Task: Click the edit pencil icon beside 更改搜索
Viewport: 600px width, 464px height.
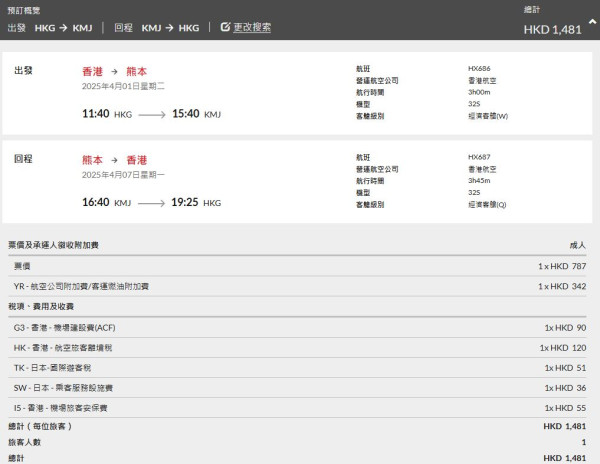Action: (x=225, y=27)
